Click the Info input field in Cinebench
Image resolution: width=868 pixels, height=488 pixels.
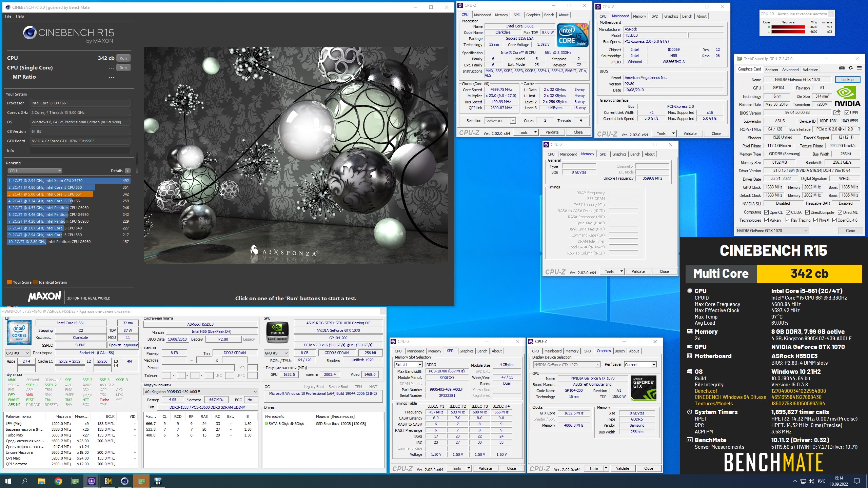80,150
